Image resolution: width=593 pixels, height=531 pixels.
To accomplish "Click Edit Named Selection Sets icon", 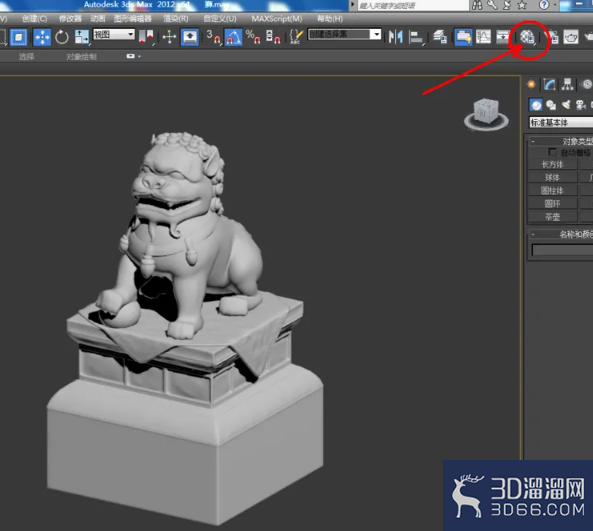I will coord(296,37).
